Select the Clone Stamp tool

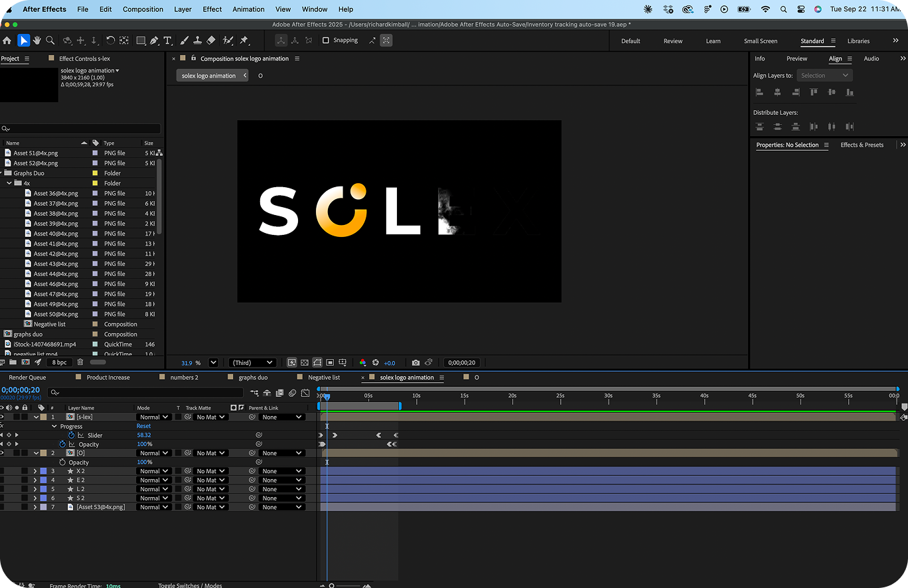[198, 40]
